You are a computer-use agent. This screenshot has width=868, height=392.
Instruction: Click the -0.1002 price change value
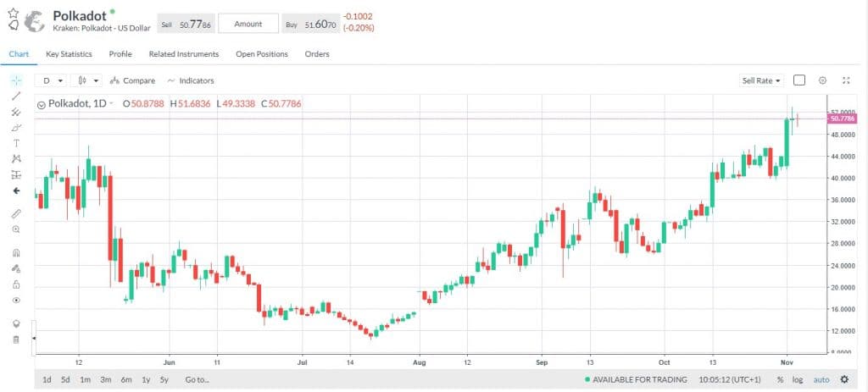click(358, 17)
